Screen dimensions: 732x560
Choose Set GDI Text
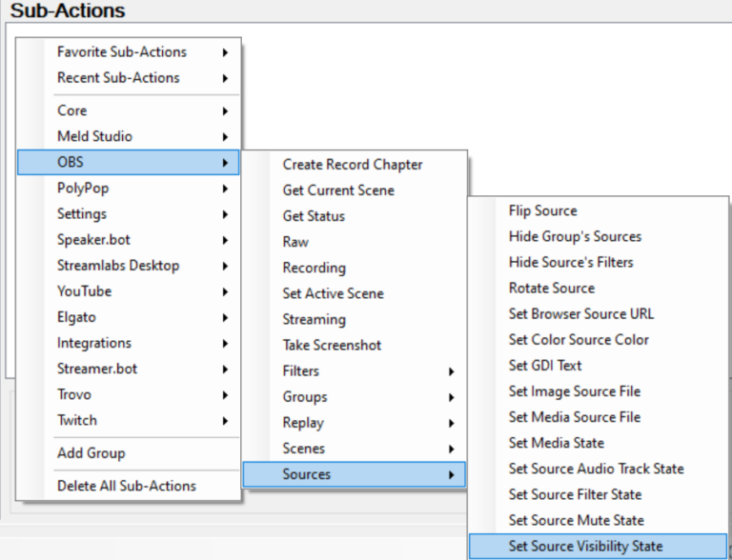[544, 365]
